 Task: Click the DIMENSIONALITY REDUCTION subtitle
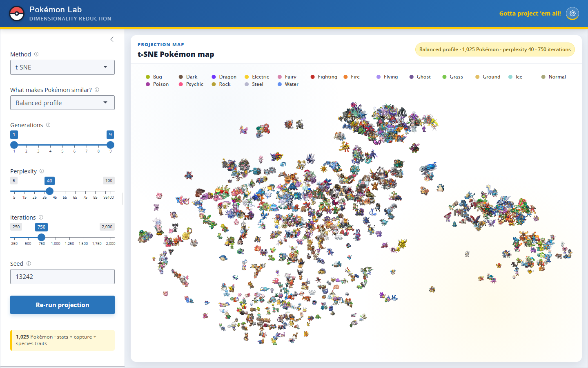tap(70, 19)
